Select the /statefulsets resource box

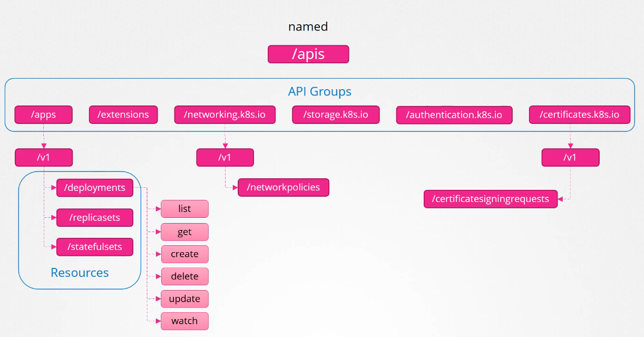coord(95,247)
